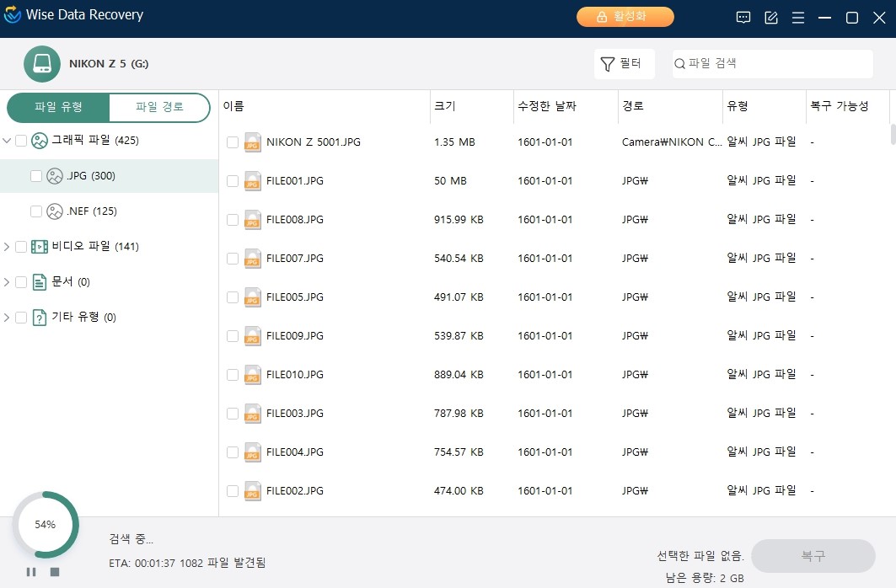Click the feedback chat icon in title bar

click(x=743, y=17)
